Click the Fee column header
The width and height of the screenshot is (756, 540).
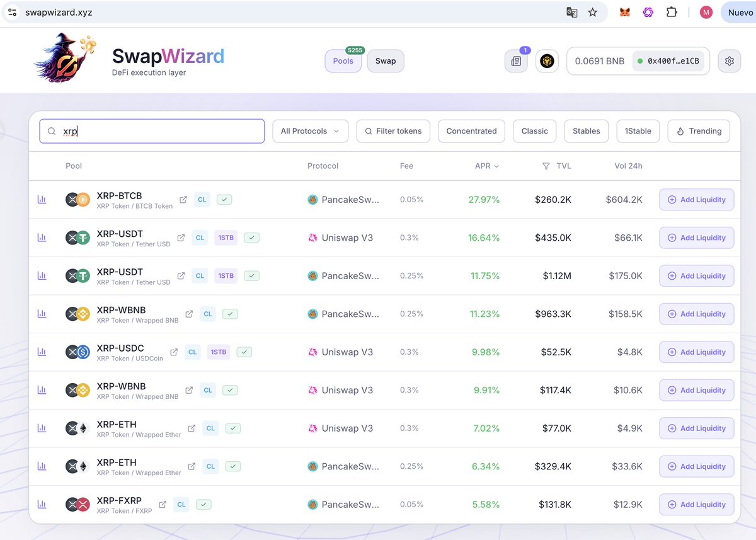coord(406,166)
